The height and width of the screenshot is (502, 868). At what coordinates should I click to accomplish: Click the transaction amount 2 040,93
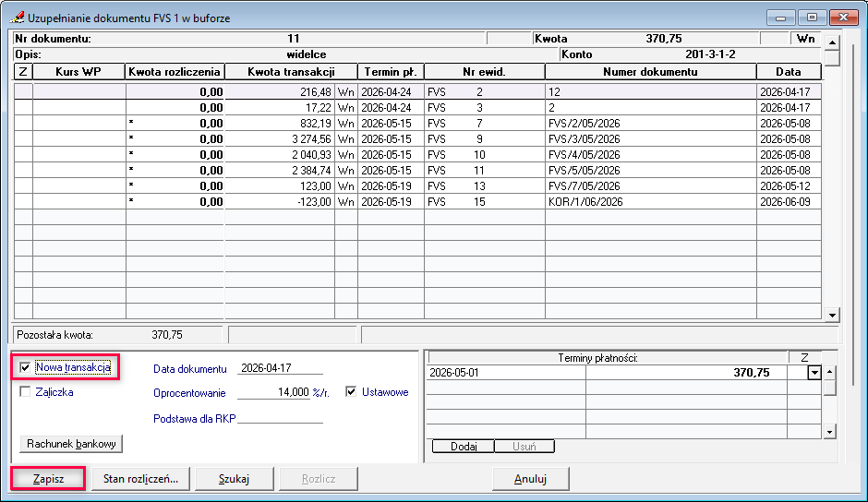coord(311,154)
